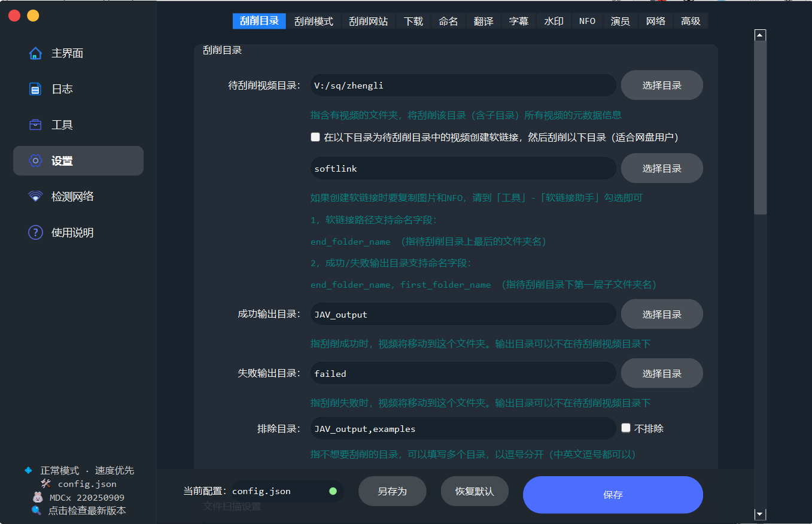Viewport: 812px width, 524px height.
Task: Click 选择目录 beside the 成功输出目录 field
Action: 662,314
